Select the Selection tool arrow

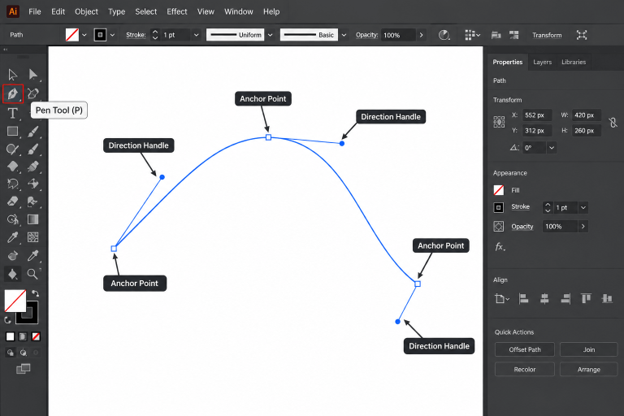coord(12,75)
